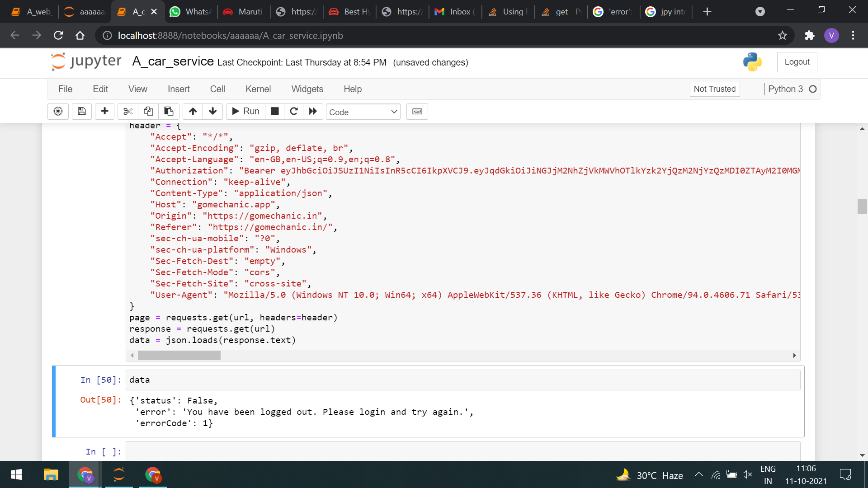Click the Python logo icon
The image size is (868, 488).
coord(752,62)
